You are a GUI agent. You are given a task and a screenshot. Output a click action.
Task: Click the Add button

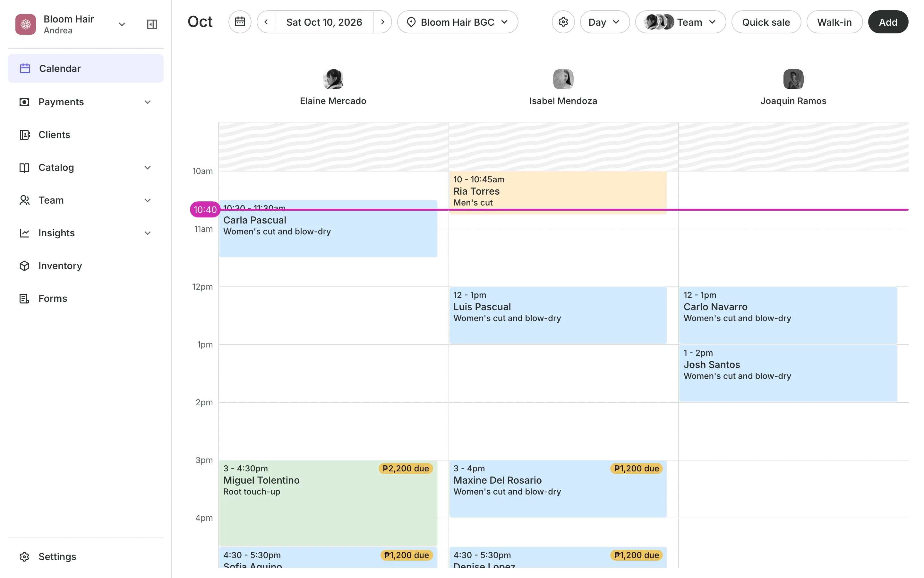[888, 22]
